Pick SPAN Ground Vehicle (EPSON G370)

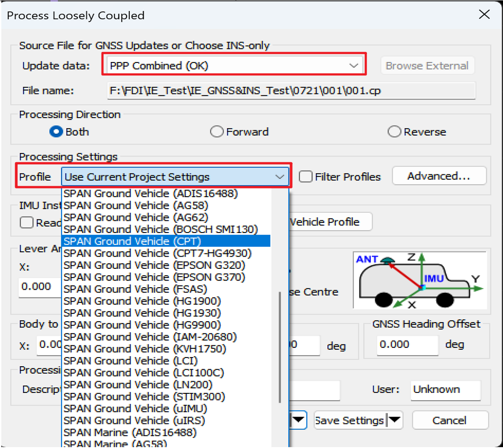pyautogui.click(x=166, y=277)
